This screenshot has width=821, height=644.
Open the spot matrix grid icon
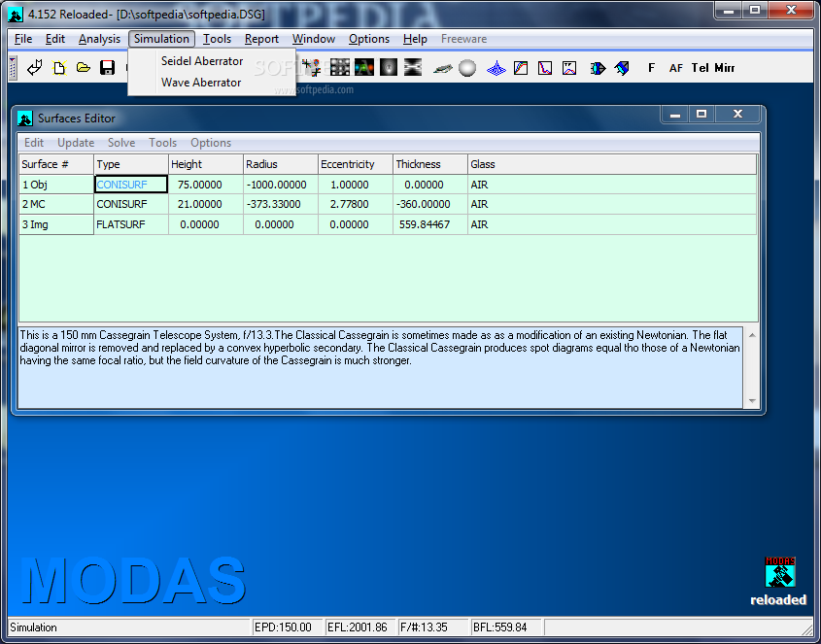coord(339,67)
